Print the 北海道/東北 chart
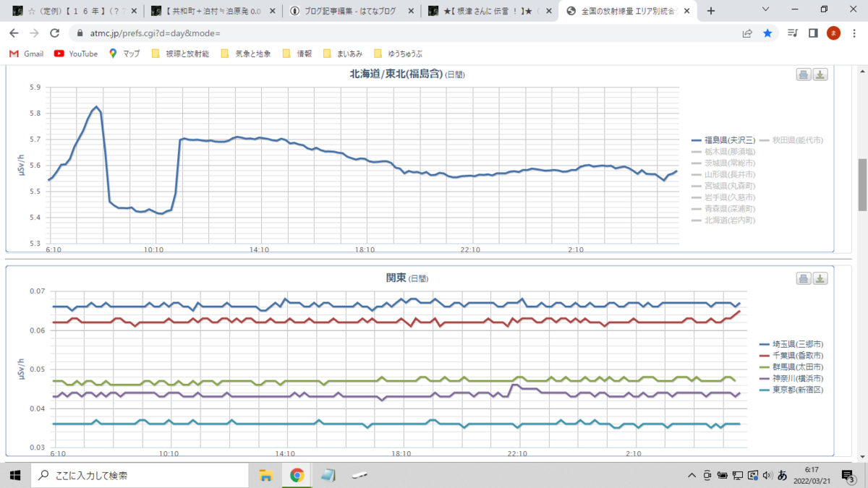Image resolution: width=868 pixels, height=488 pixels. click(804, 74)
